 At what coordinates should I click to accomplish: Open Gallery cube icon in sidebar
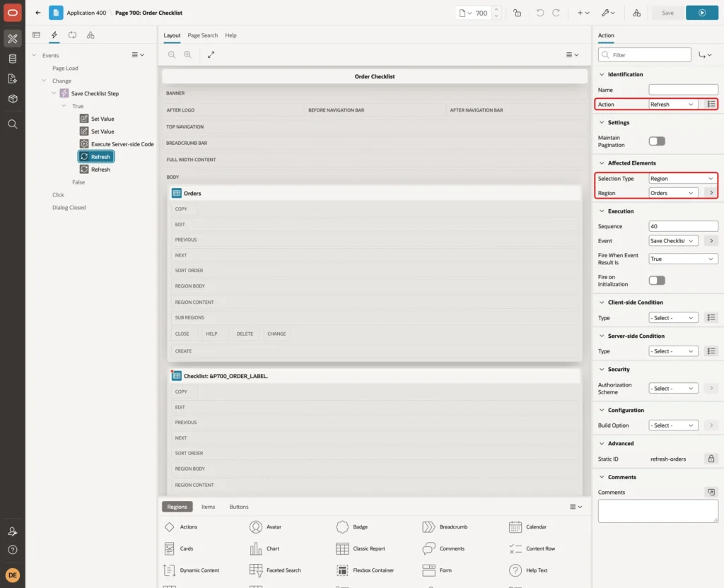click(13, 98)
